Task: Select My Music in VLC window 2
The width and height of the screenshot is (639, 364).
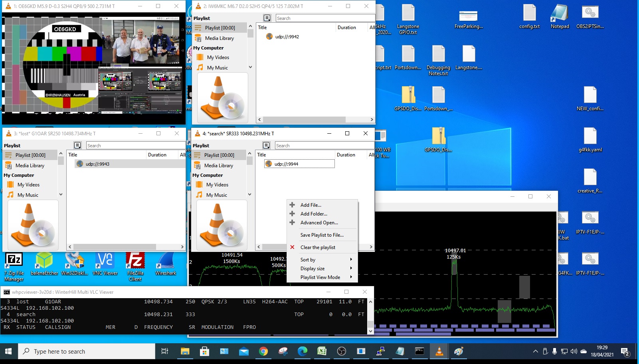Action: point(217,68)
